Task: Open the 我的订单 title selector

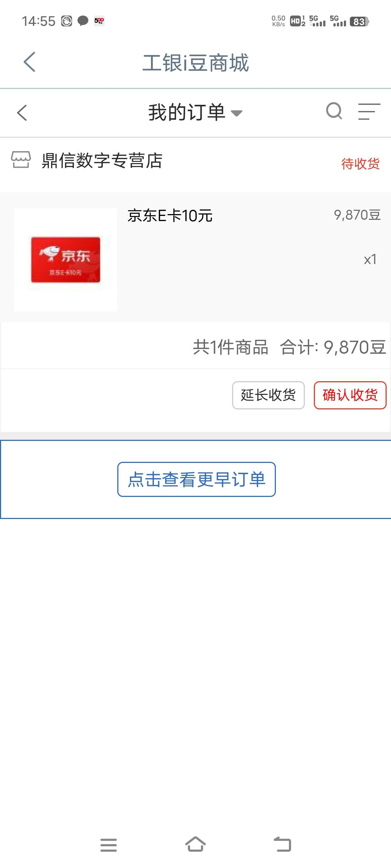Action: point(195,112)
